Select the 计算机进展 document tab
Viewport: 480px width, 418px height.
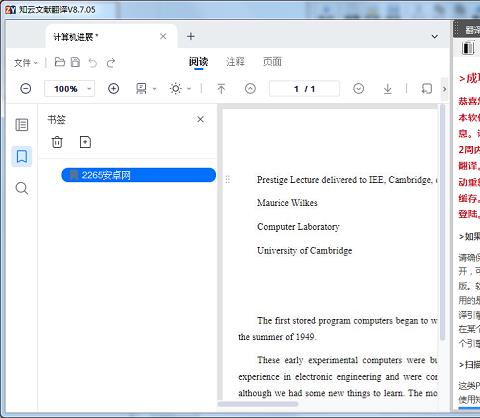[x=111, y=36]
